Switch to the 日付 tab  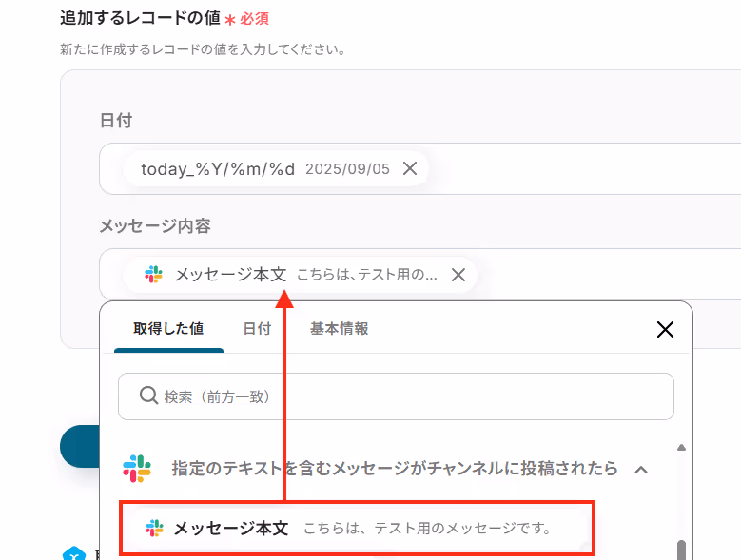point(257,329)
